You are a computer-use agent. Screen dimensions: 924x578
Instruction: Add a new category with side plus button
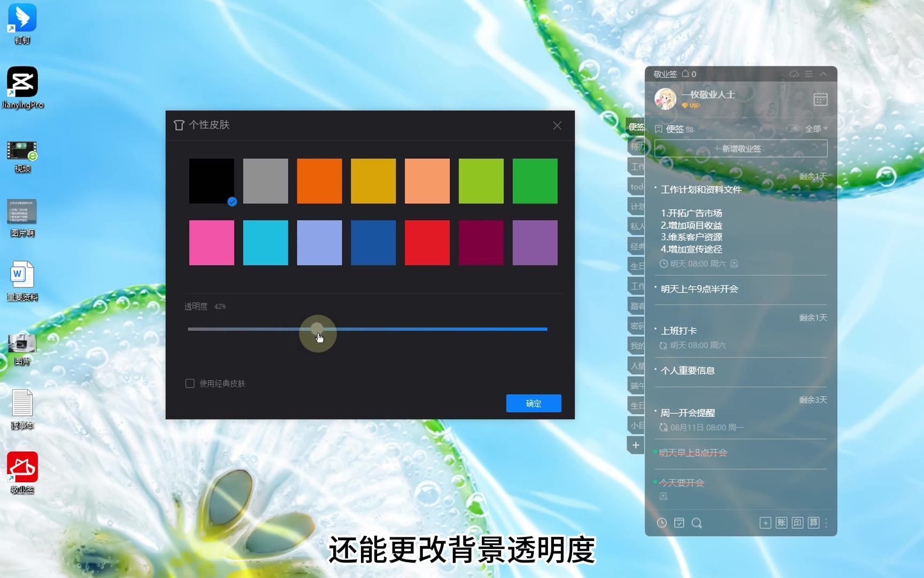636,445
